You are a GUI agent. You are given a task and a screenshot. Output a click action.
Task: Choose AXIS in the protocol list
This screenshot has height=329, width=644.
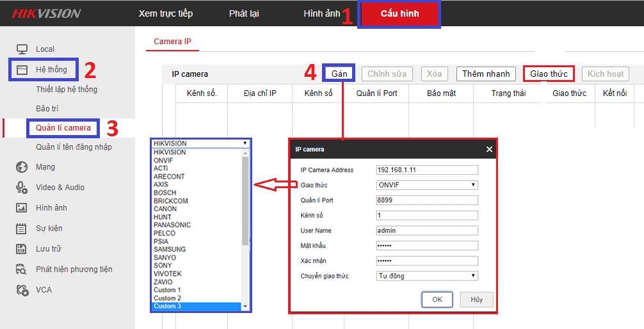point(161,185)
